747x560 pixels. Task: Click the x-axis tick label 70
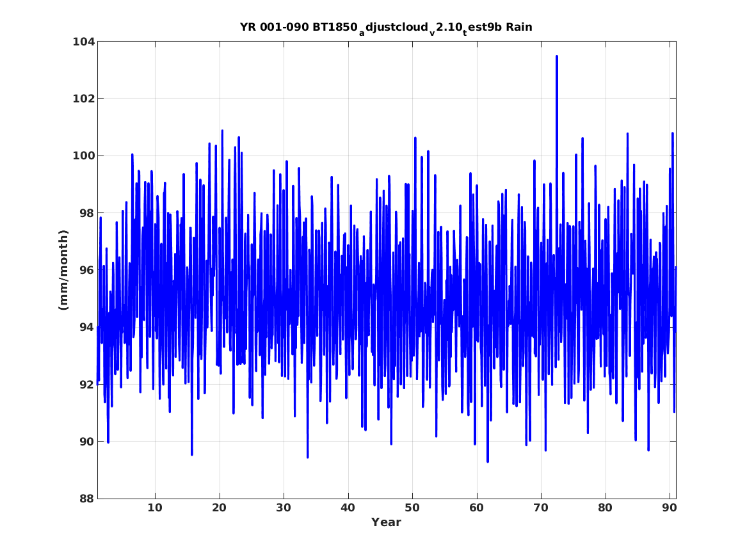pos(541,508)
